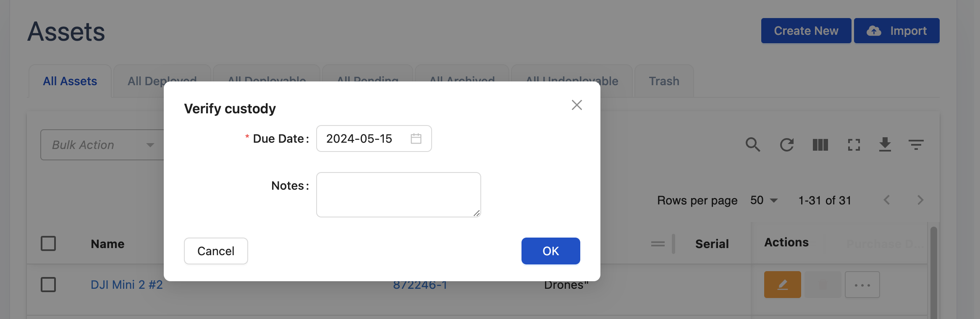980x319 pixels.
Task: Click the calendar icon in Due Date
Action: (x=416, y=139)
